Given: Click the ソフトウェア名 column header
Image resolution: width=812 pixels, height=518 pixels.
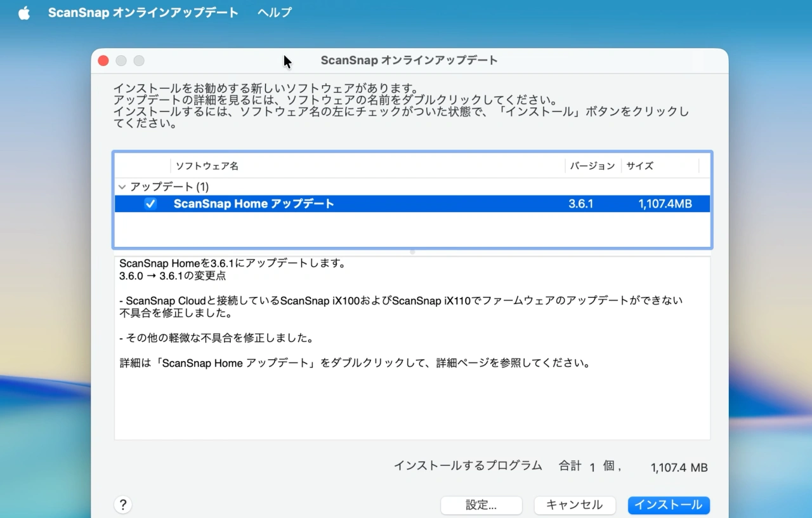Looking at the screenshot, I should tap(207, 166).
